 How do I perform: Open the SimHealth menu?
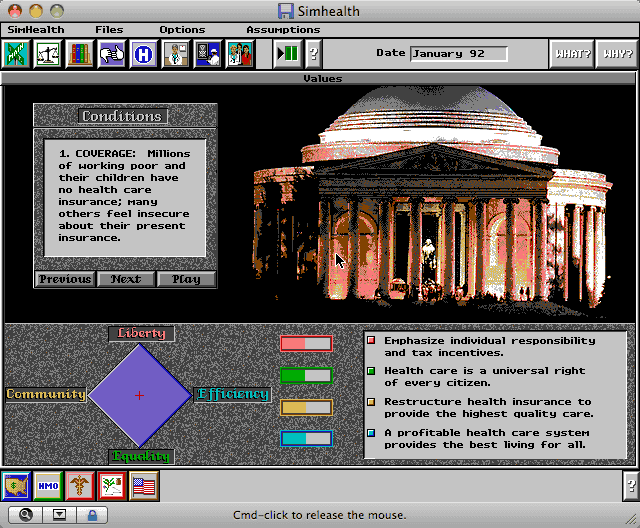(36, 30)
